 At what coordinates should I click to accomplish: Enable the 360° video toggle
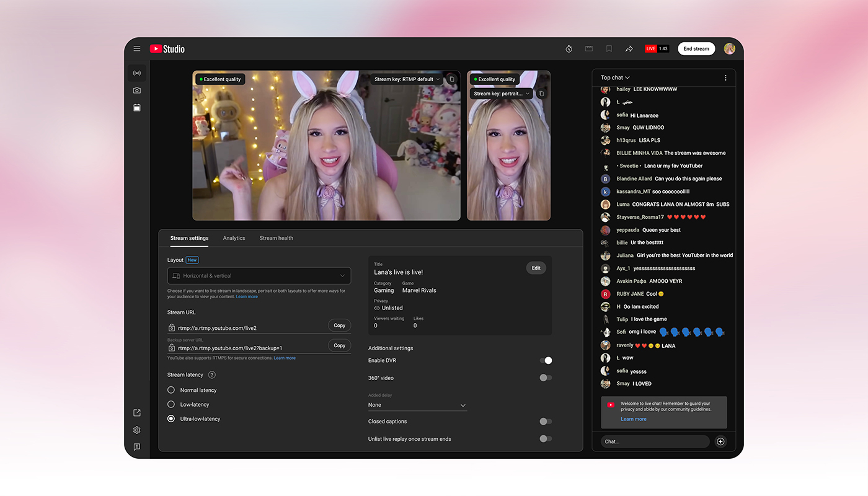(x=545, y=377)
